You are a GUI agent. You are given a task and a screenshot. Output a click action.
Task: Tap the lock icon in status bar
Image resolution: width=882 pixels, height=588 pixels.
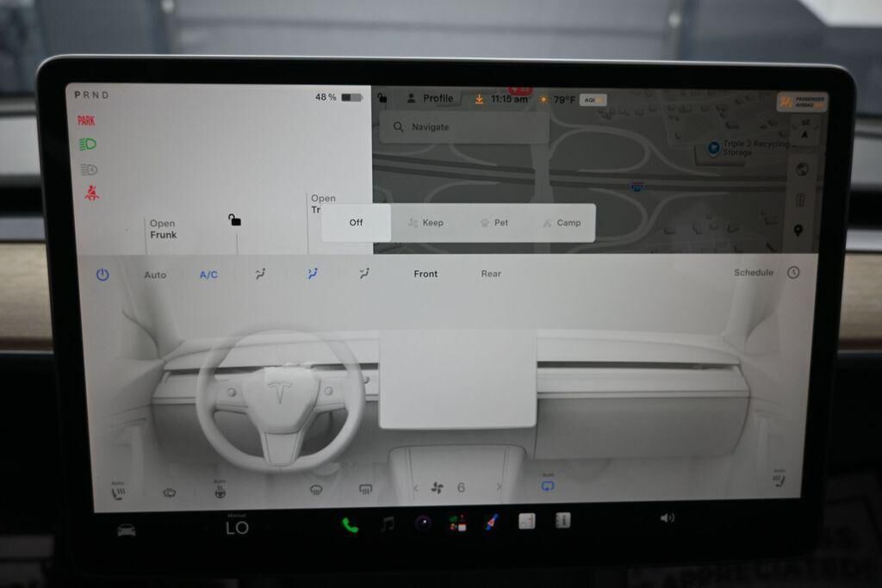[382, 98]
